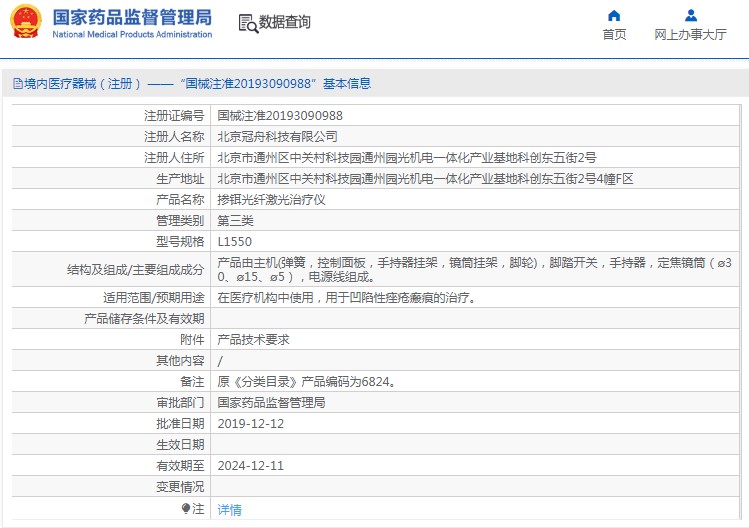Click the 适用范围 value about 凹陷性痤疮瘢痕
Image resolution: width=749 pixels, height=528 pixels.
tap(346, 298)
